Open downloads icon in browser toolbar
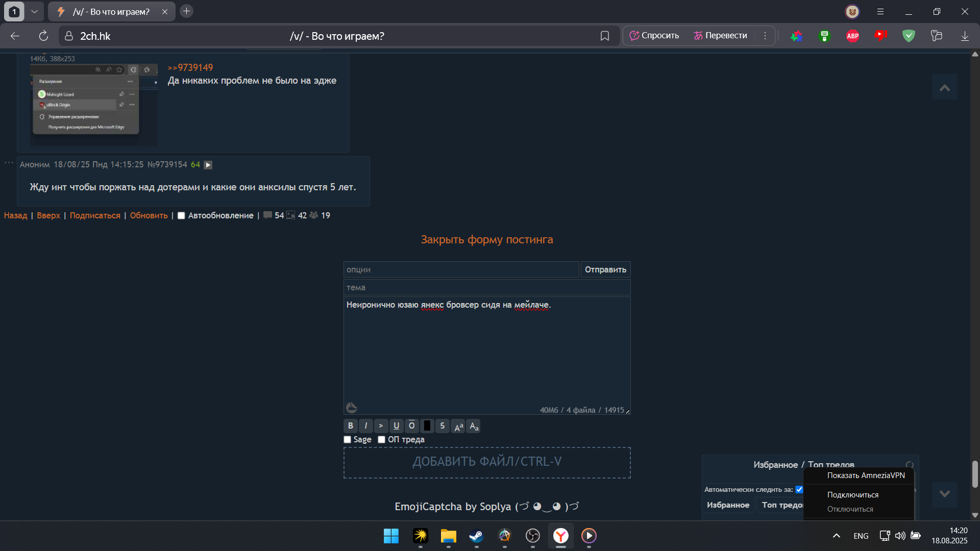 [965, 36]
